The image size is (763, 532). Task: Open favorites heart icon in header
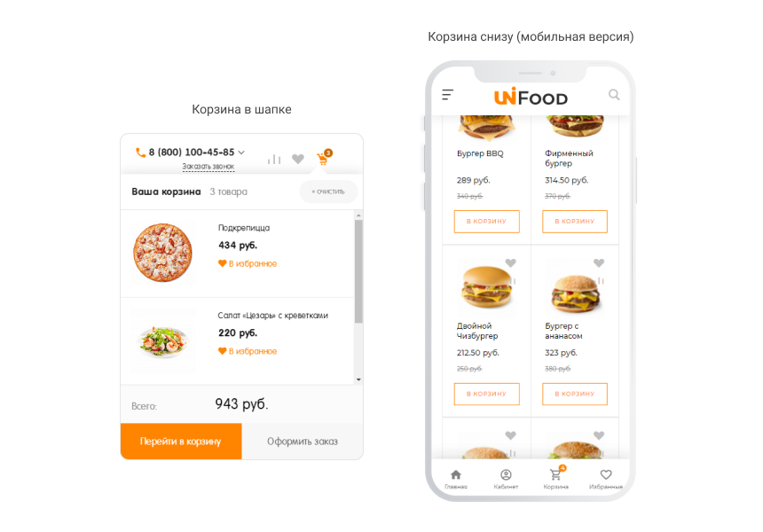[298, 159]
